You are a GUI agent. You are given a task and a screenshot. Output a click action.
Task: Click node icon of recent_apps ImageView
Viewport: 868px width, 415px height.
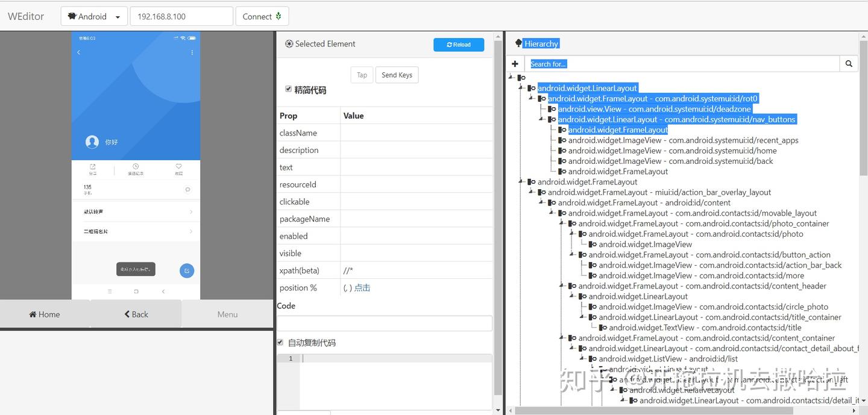pos(562,140)
